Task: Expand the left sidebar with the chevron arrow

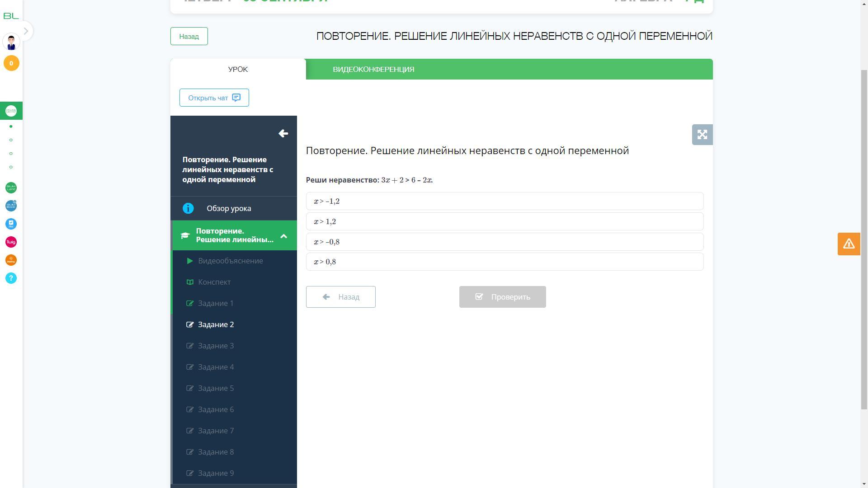Action: (x=26, y=31)
